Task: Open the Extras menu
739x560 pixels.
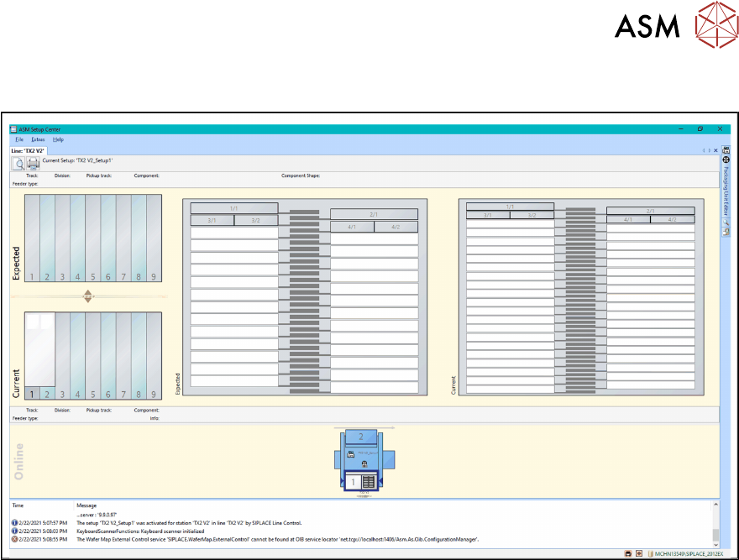Action: pos(38,139)
